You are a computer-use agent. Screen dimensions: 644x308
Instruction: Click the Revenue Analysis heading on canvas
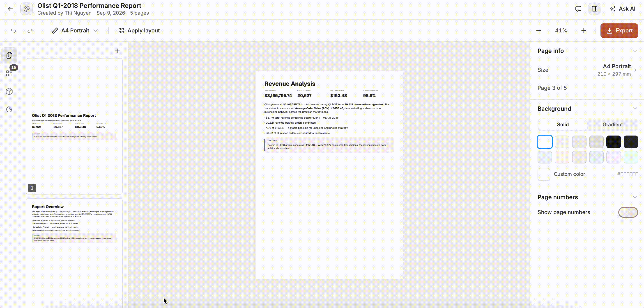click(x=290, y=84)
